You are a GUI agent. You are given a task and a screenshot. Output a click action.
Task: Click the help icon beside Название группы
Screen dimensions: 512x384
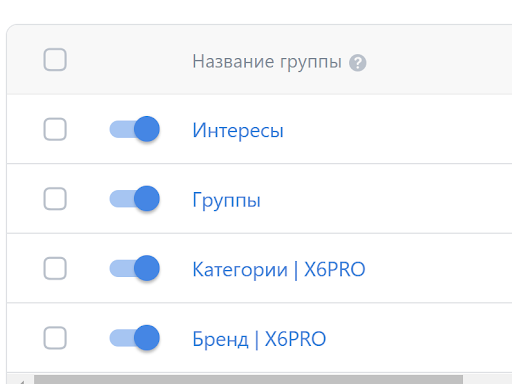click(357, 63)
